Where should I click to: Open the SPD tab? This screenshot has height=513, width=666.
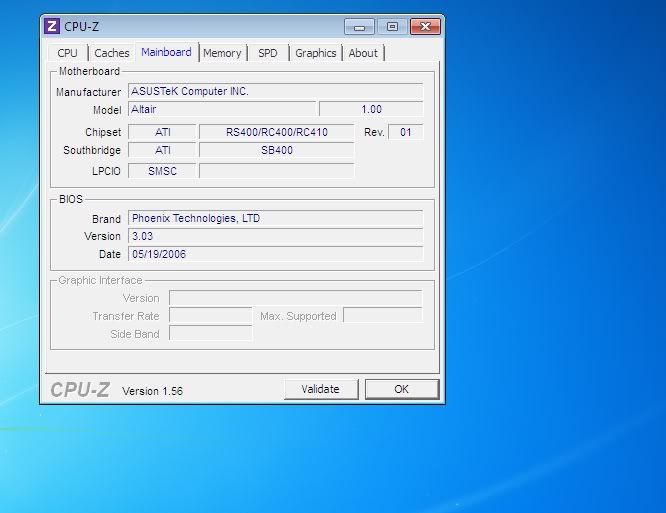(x=268, y=53)
